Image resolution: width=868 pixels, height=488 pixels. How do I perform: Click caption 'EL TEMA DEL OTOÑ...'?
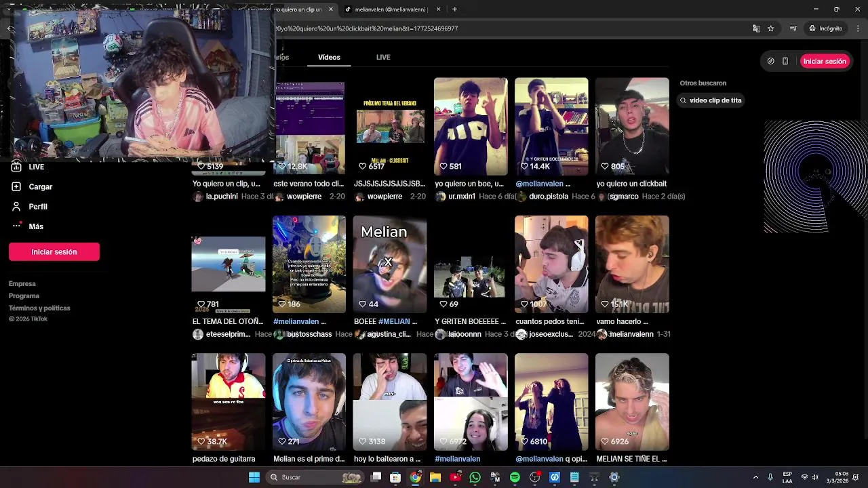coord(228,322)
